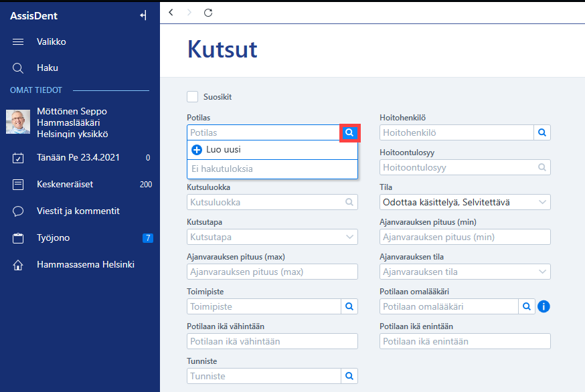Open Viestit ja kommentit in sidebar

tap(78, 211)
